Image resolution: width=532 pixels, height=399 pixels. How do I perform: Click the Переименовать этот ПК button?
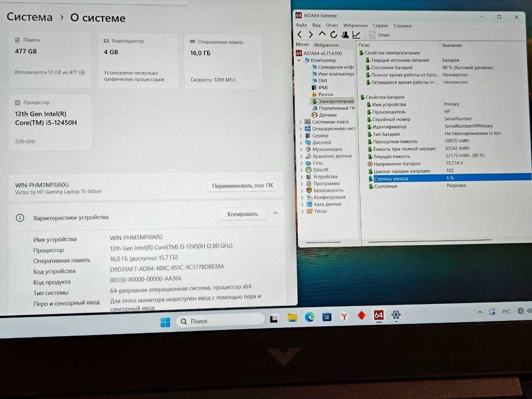(242, 186)
